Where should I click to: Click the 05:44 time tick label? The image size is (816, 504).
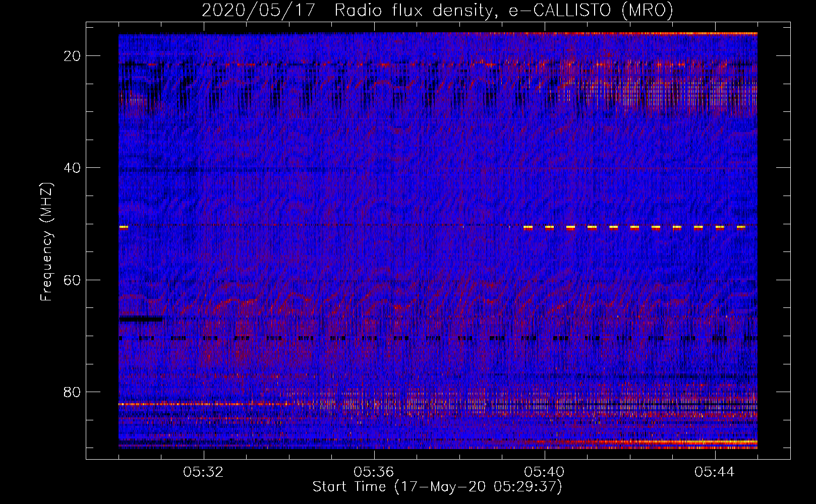[x=715, y=472]
